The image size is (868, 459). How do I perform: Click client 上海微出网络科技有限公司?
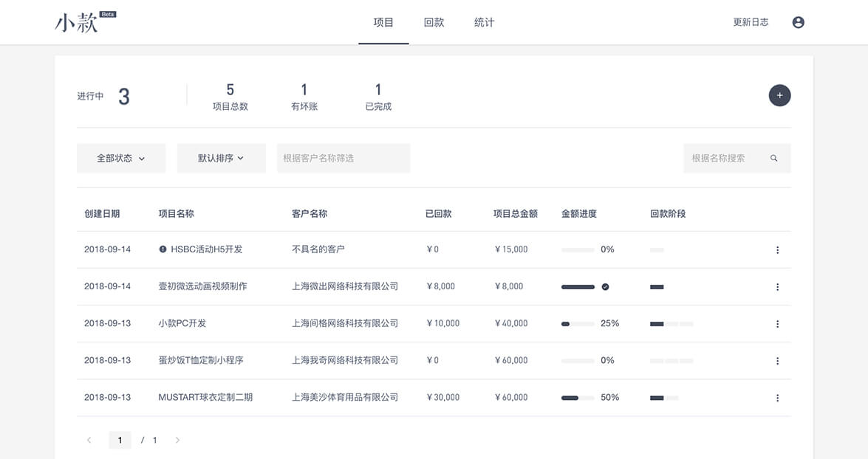point(345,286)
